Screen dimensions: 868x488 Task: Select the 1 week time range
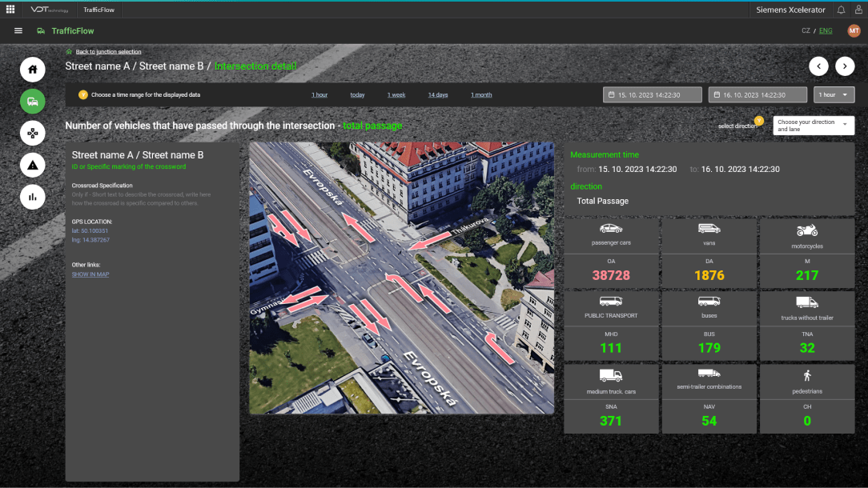click(x=396, y=94)
